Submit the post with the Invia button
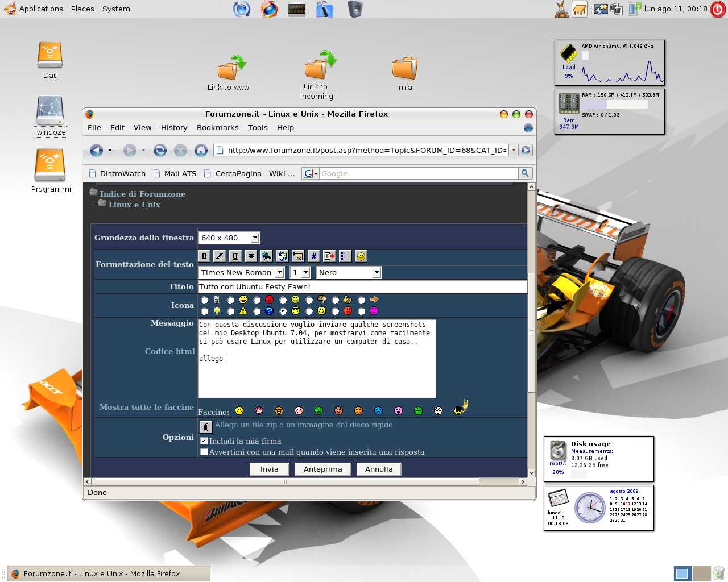Screen dimensions: 728x582 pos(270,469)
